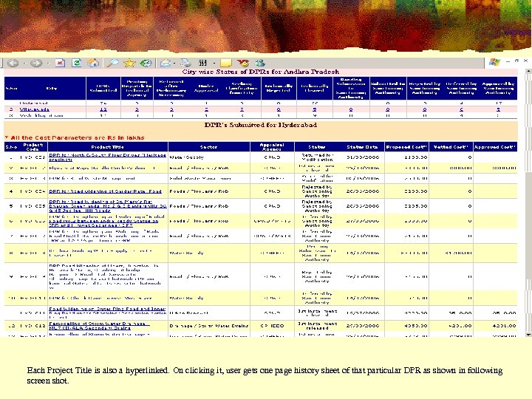Viewport: 532px width, 399px height.
Task: Click the Messenger people icon
Action: 259,63
